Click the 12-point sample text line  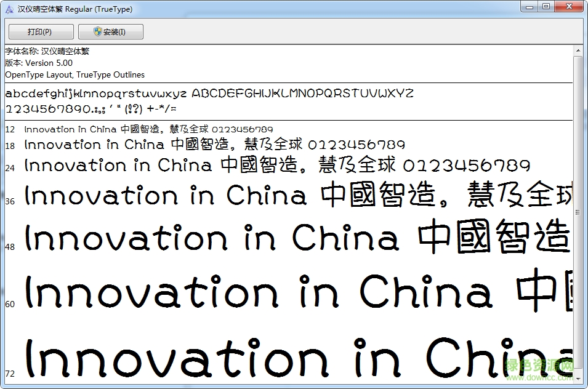(x=148, y=129)
